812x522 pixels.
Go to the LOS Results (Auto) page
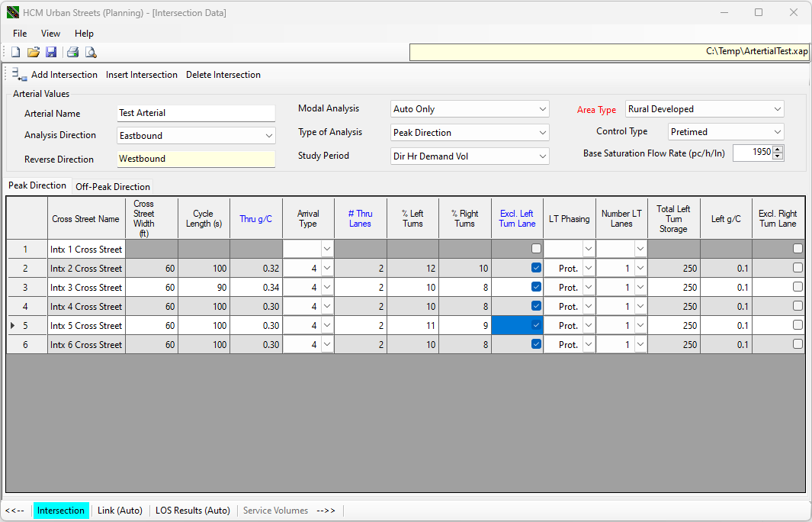192,511
